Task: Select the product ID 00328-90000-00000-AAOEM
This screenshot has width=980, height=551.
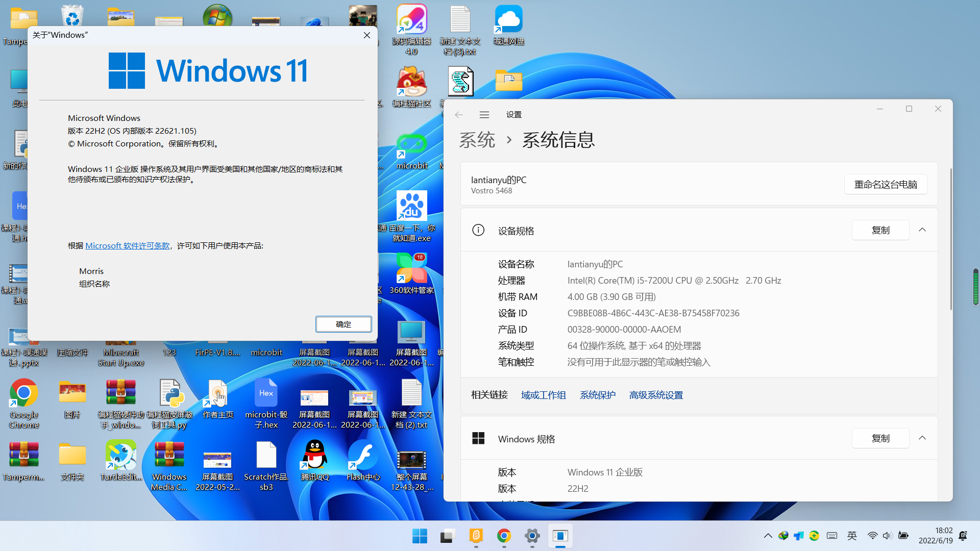Action: point(624,330)
